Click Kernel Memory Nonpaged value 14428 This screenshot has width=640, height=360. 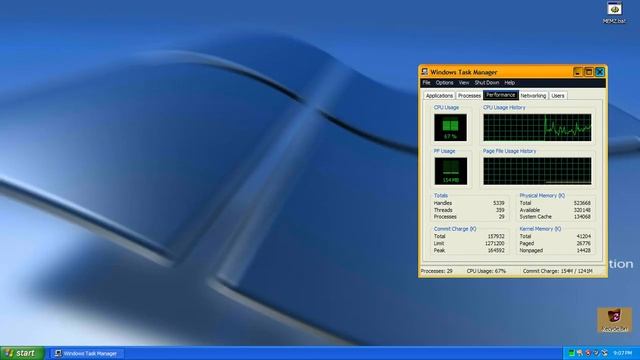click(x=584, y=250)
